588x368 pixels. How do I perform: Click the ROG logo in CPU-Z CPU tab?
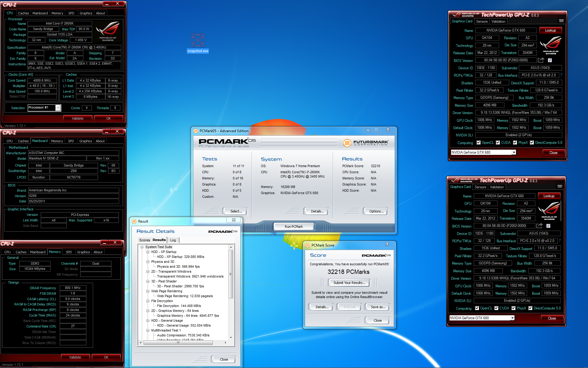click(x=108, y=31)
